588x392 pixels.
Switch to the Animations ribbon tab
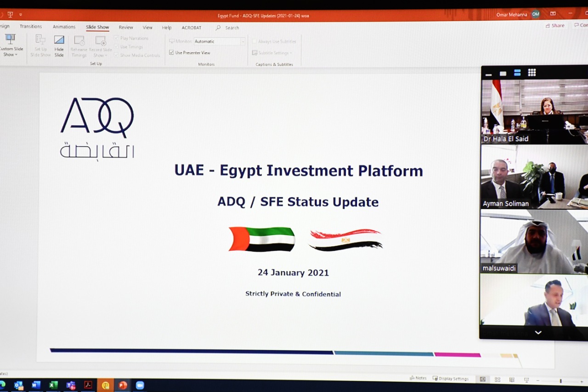click(x=64, y=27)
